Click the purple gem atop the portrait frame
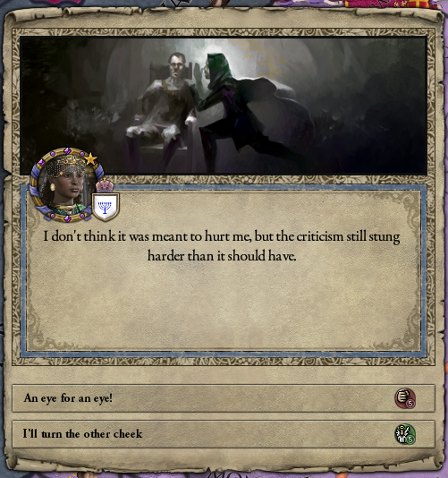Image resolution: width=448 pixels, height=478 pixels. (68, 151)
